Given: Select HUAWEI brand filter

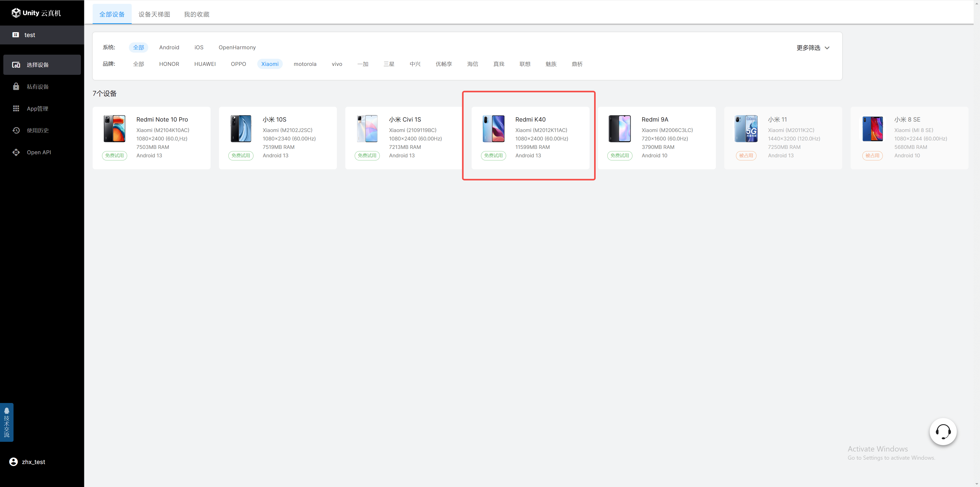Looking at the screenshot, I should (205, 64).
